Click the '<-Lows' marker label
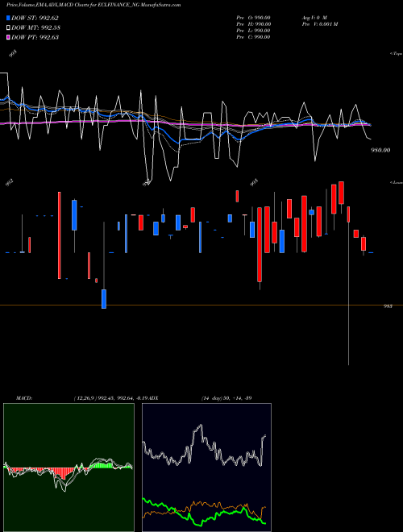The height and width of the screenshot is (532, 403). [397, 182]
